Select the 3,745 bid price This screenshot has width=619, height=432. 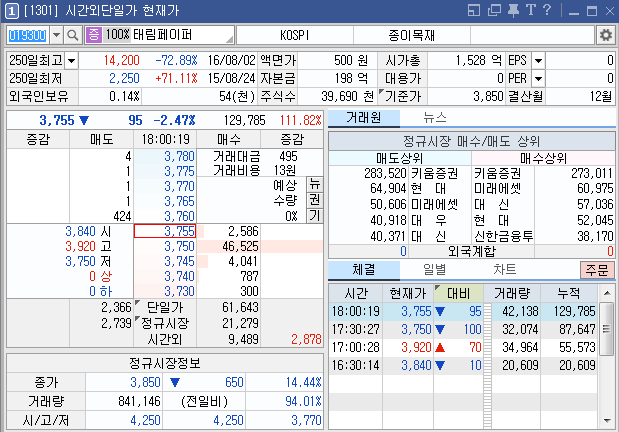pyautogui.click(x=165, y=261)
